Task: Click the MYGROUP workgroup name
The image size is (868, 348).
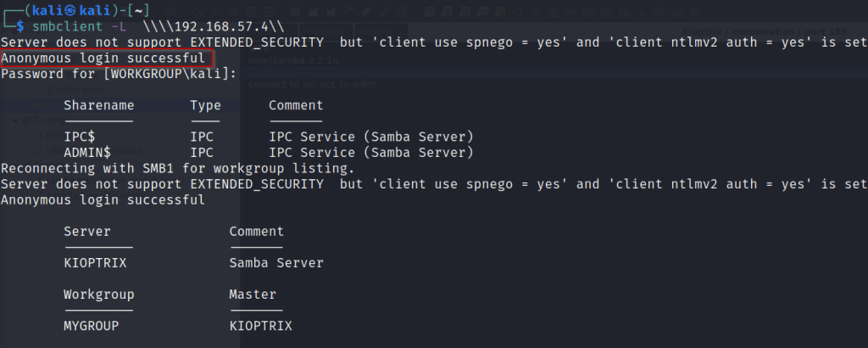Action: pyautogui.click(x=91, y=325)
